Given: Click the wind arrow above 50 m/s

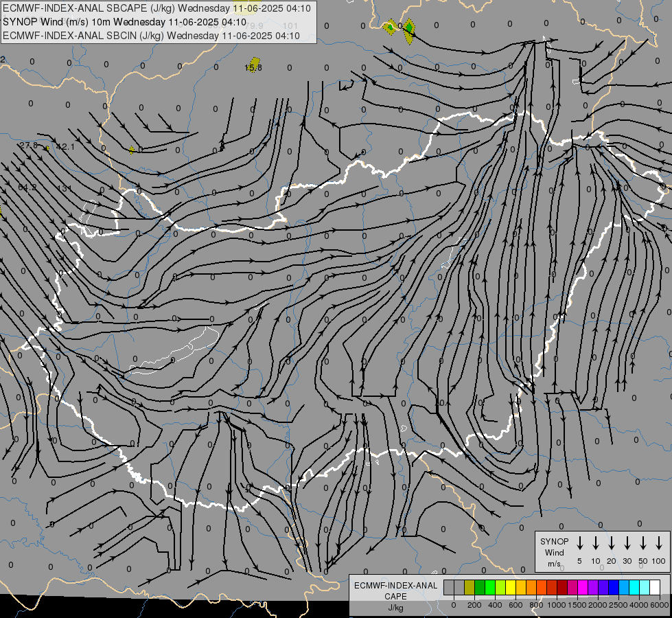Looking at the screenshot, I should point(643,542).
